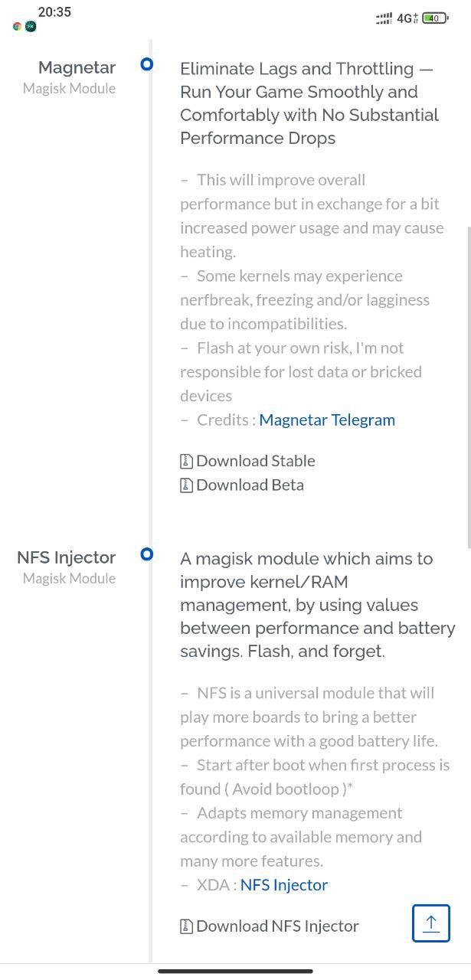Tap the 4G network indicator

tap(407, 18)
